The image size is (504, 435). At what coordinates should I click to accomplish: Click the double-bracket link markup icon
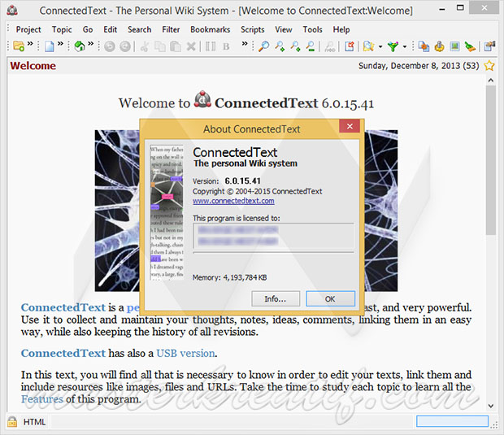(x=211, y=46)
